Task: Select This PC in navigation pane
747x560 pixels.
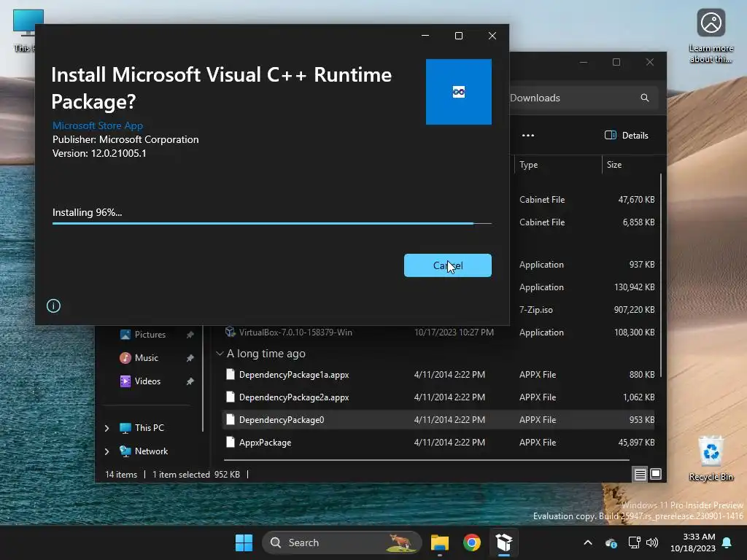Action: coord(149,427)
